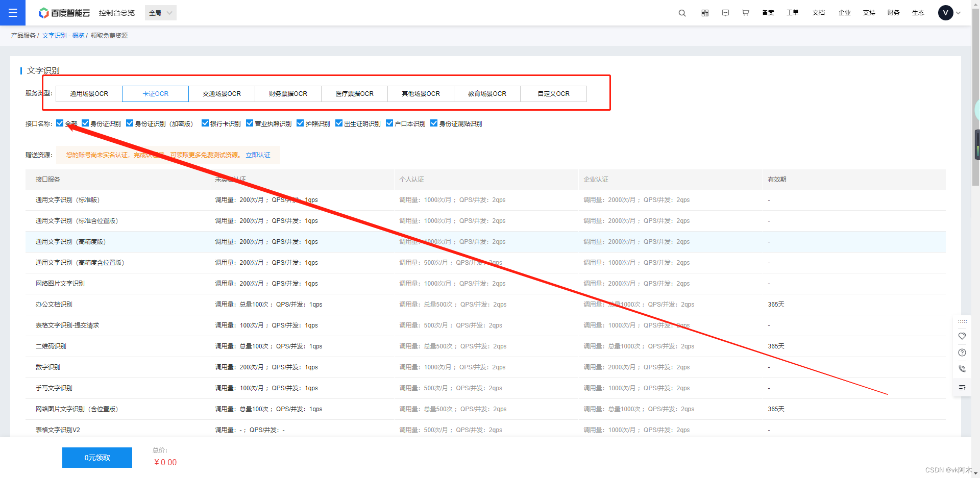This screenshot has width=980, height=478.
Task: Click the 文字识别 - 概览 breadcrumb link
Action: click(x=63, y=36)
